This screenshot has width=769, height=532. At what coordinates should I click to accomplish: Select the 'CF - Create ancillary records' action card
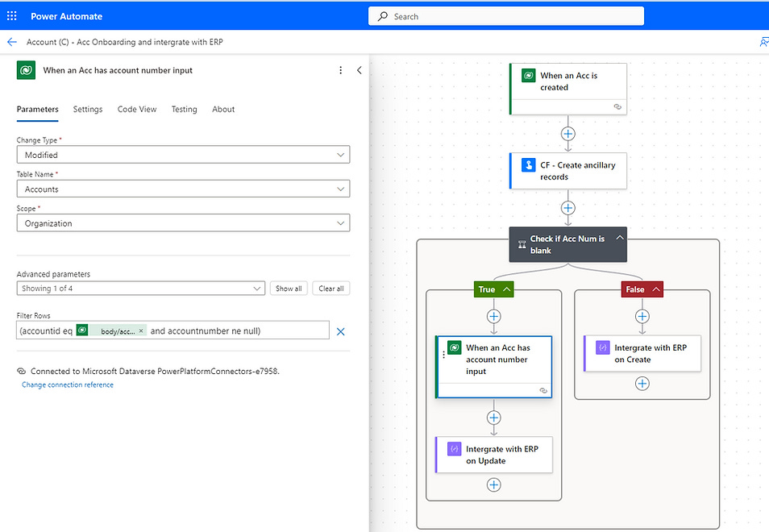coord(568,171)
